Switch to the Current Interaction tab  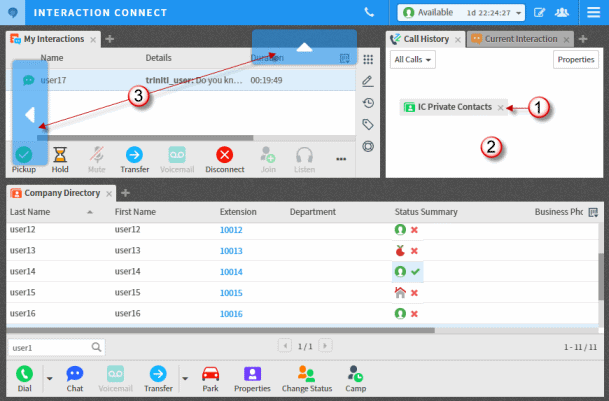(x=518, y=39)
